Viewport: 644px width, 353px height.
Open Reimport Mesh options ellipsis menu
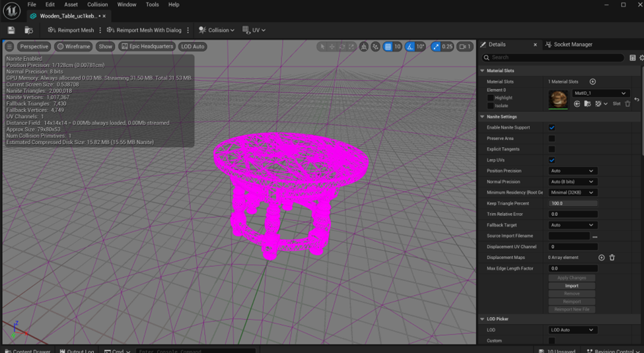pos(100,30)
